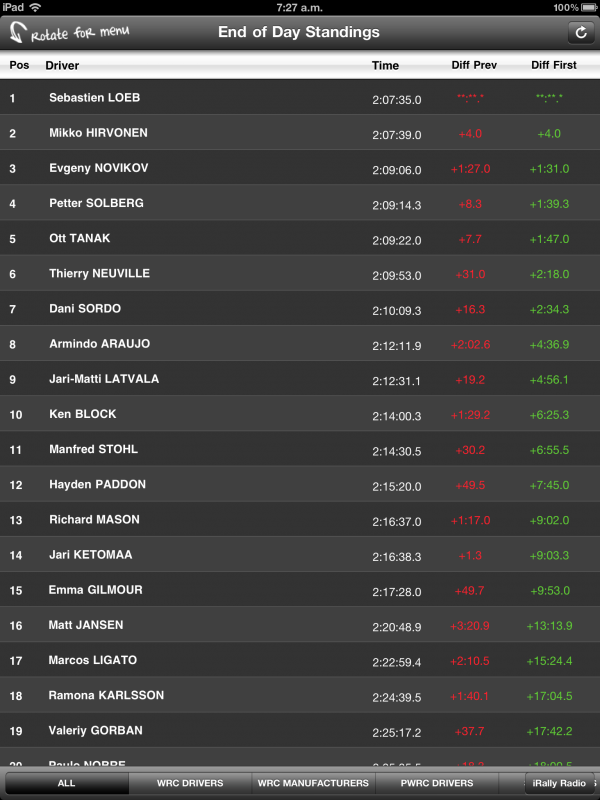The height and width of the screenshot is (800, 600).
Task: Open the WRC MANUFACTURERS tab
Action: coord(313,783)
